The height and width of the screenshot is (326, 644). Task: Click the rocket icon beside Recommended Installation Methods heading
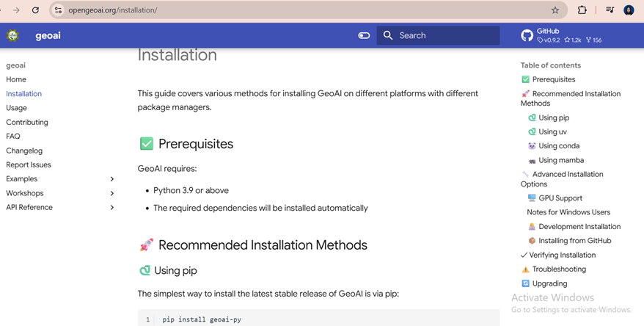(x=147, y=245)
